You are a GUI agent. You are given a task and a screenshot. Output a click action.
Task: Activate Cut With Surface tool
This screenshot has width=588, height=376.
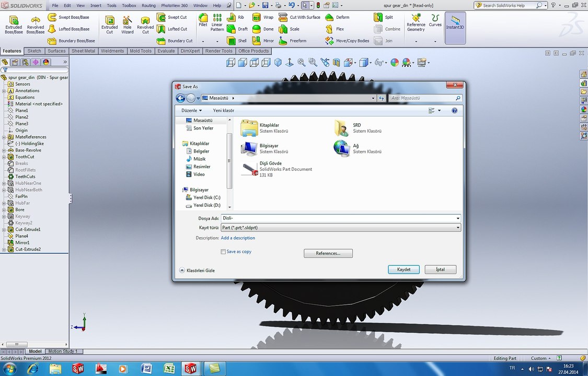[x=299, y=17]
